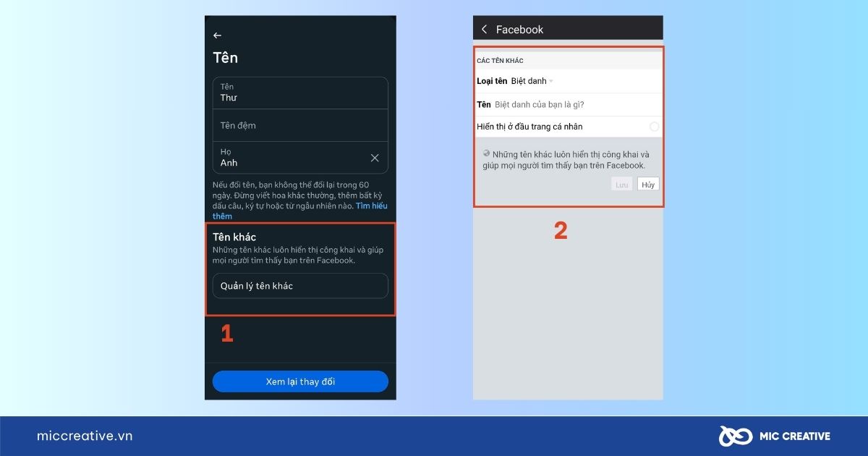Focus the Tên field containing 'Thư'
868x456 pixels.
click(300, 93)
